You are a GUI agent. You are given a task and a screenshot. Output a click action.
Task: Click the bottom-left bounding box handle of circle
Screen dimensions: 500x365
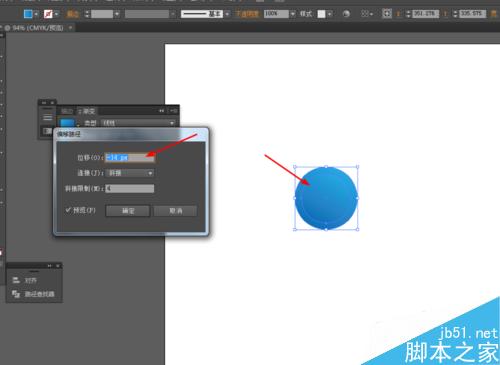295,229
